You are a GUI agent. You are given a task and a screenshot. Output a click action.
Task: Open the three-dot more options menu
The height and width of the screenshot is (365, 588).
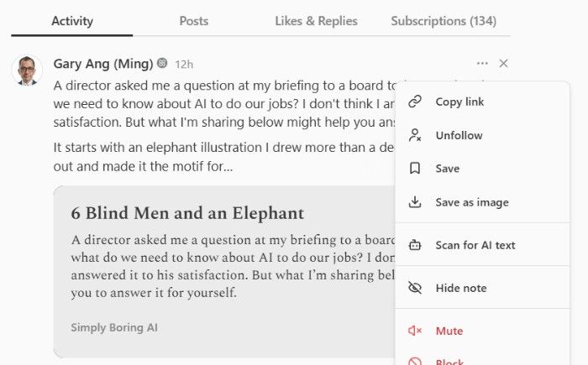(x=482, y=63)
